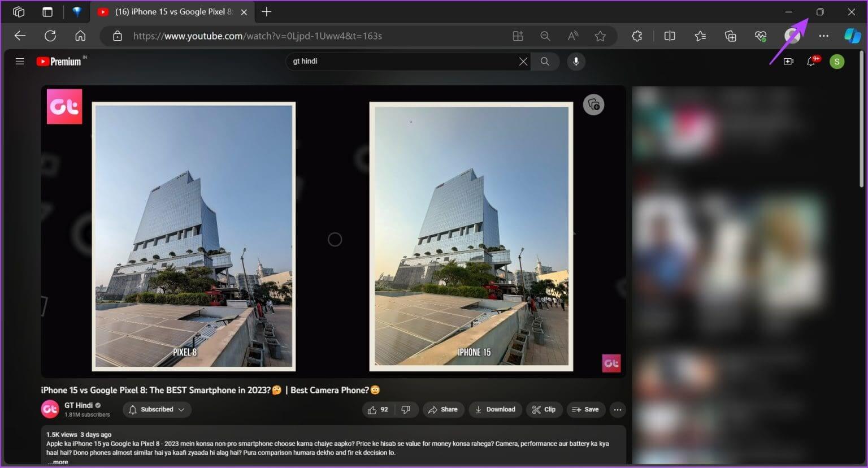Like the video with 92 likes
This screenshot has height=468, width=868.
(378, 410)
